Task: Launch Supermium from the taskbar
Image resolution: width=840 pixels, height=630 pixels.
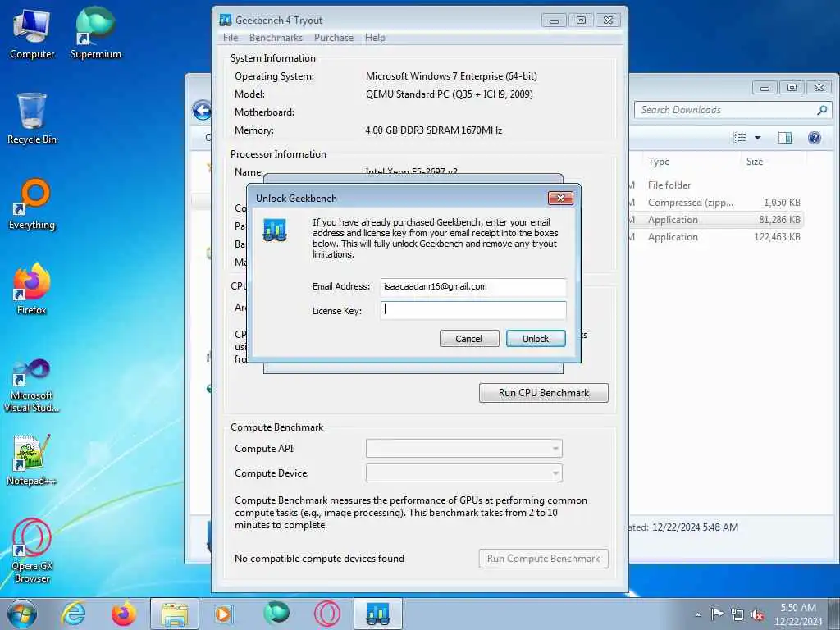Action: tap(276, 613)
